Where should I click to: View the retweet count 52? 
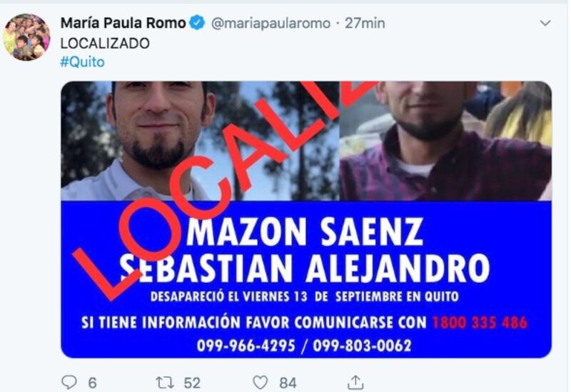(192, 383)
